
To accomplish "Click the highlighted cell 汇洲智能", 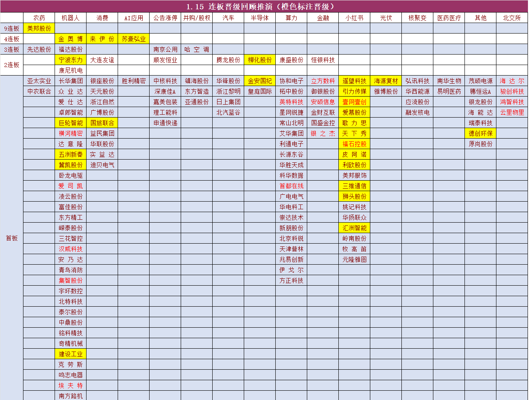I will 355,228.
